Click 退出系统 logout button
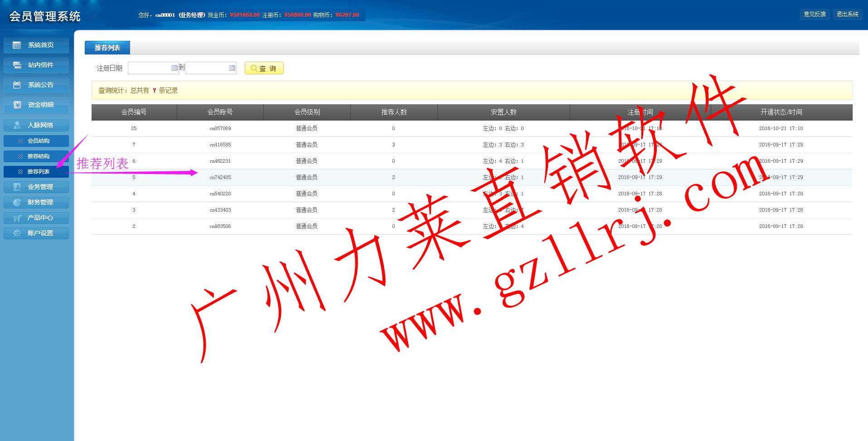The image size is (868, 441). point(847,15)
